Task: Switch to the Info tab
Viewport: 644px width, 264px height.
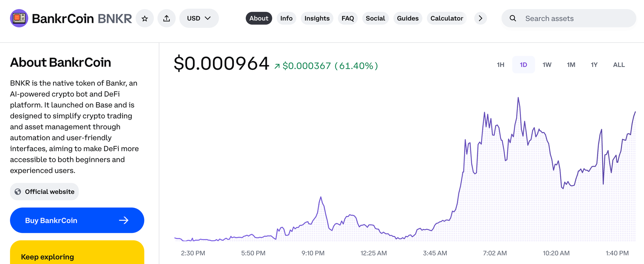Action: click(286, 18)
